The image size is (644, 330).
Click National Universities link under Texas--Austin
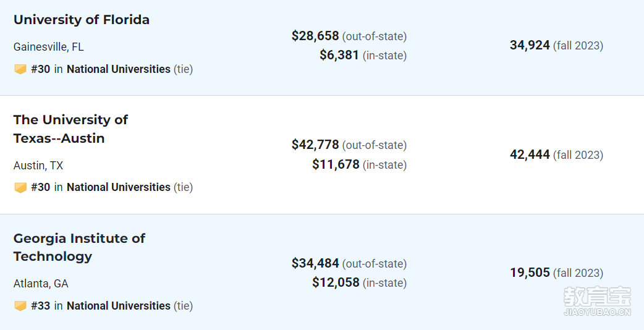point(119,187)
